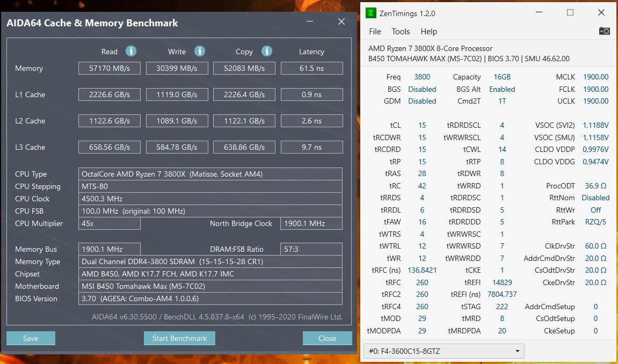Viewport: 618px width, 364px height.
Task: Click the RttPark value RZQ/5
Action: tap(595, 222)
